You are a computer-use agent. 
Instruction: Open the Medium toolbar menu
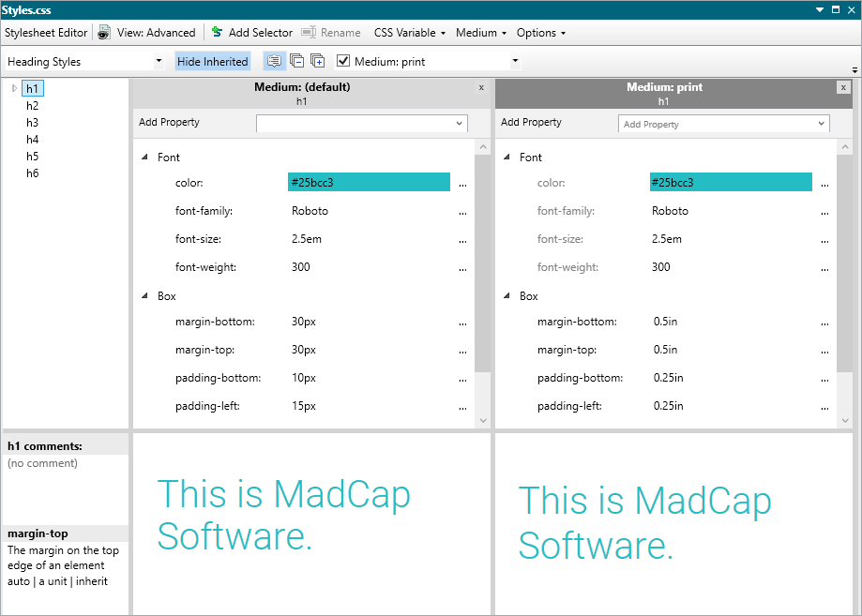[x=481, y=33]
